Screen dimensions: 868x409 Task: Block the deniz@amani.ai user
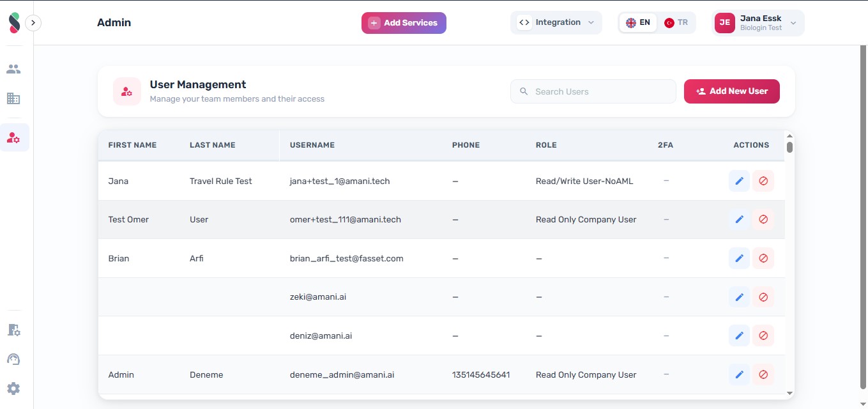point(763,336)
